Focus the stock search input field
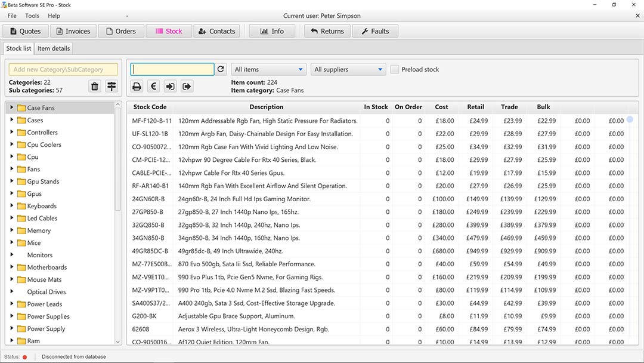The image size is (644, 363). click(x=172, y=69)
